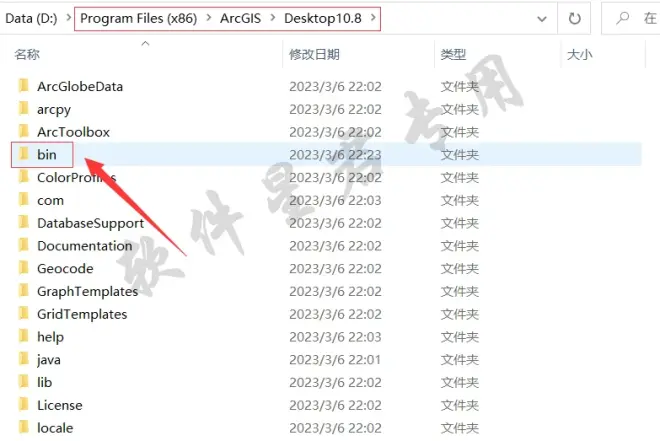Open the bin folder icon
Viewport: 660px width, 441px height.
(x=24, y=154)
